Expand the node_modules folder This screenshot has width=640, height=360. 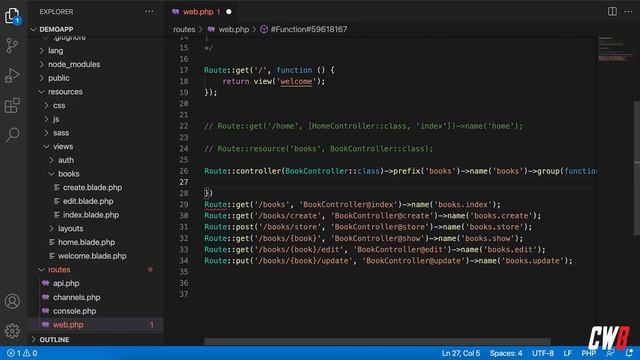[x=42, y=64]
